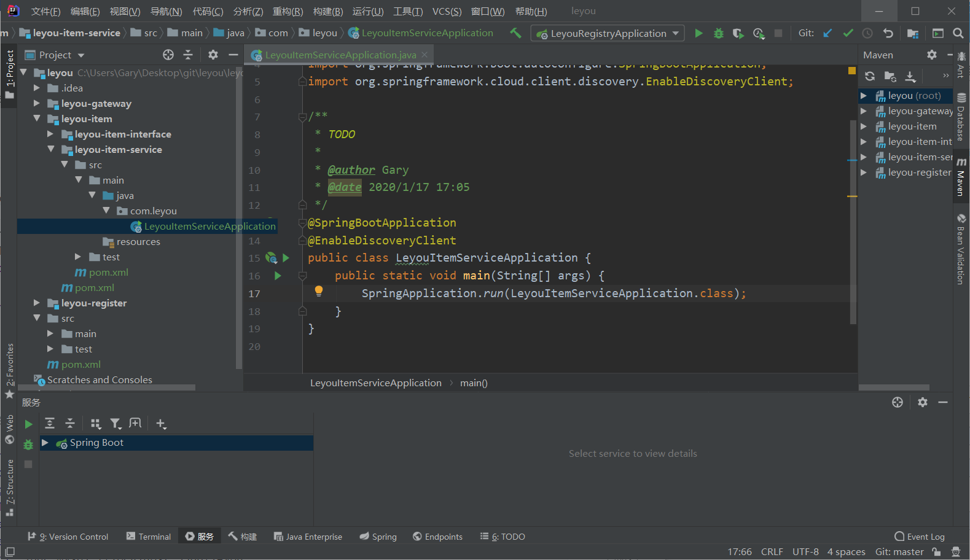Click leyou-item-service in the breadcrumb bar
The image size is (970, 560).
click(x=70, y=33)
